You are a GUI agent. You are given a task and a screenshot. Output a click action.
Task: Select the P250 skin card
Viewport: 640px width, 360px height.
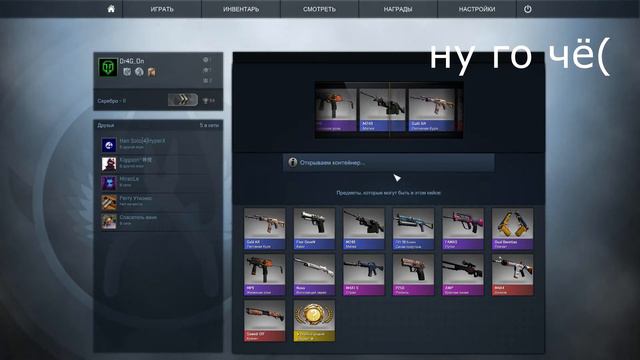click(x=413, y=275)
